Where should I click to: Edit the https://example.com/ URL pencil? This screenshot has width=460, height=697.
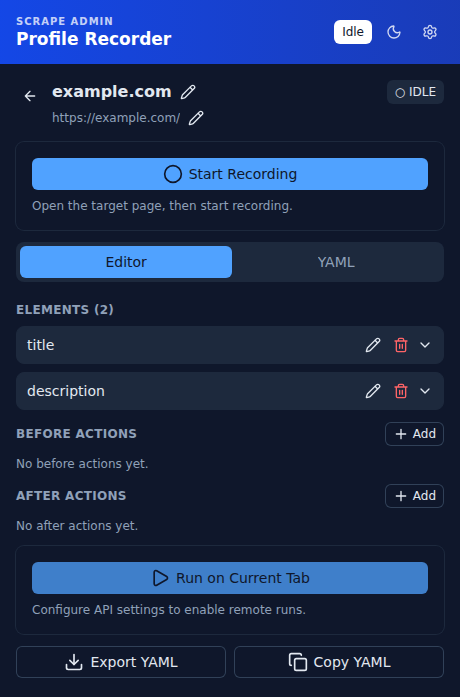196,118
